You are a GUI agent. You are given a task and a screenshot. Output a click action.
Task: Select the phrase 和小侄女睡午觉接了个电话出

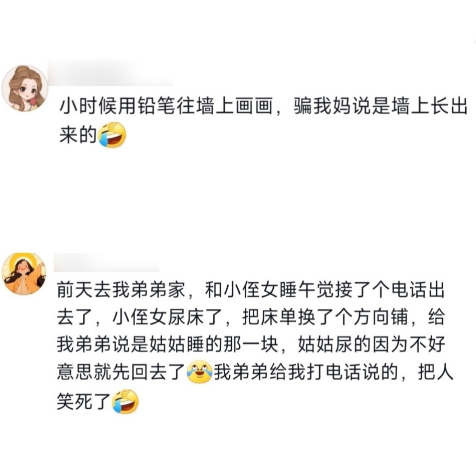click(x=324, y=291)
